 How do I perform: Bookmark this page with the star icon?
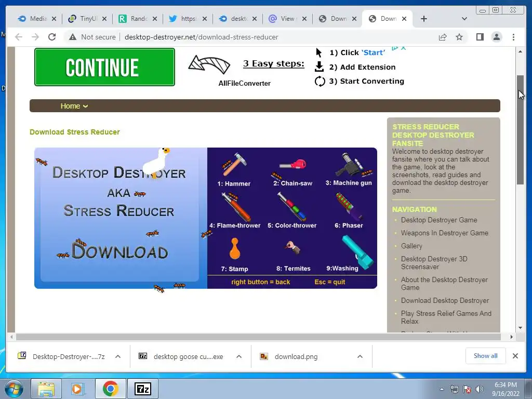tap(459, 37)
